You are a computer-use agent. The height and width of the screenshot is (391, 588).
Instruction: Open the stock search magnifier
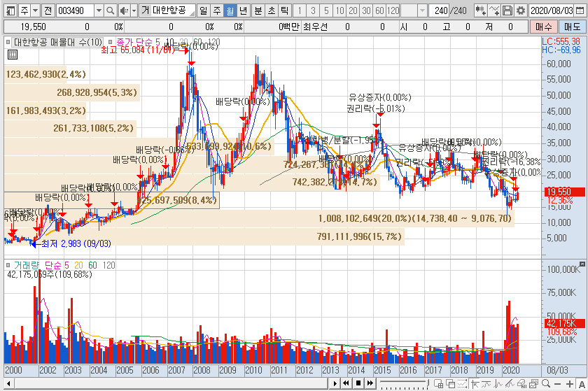[111, 10]
